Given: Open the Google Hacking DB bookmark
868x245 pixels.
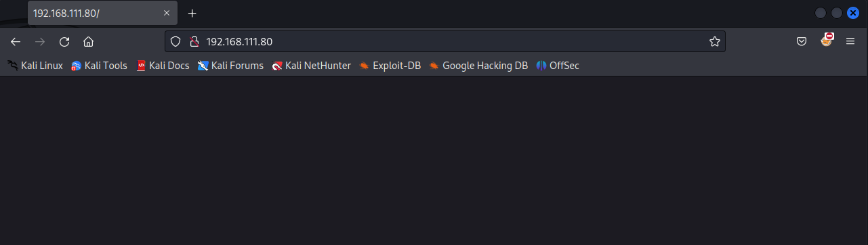Looking at the screenshot, I should [x=478, y=66].
